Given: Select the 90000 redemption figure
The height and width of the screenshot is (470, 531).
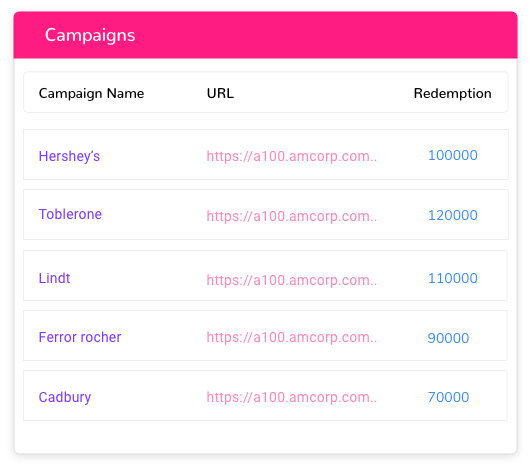Looking at the screenshot, I should [x=448, y=338].
